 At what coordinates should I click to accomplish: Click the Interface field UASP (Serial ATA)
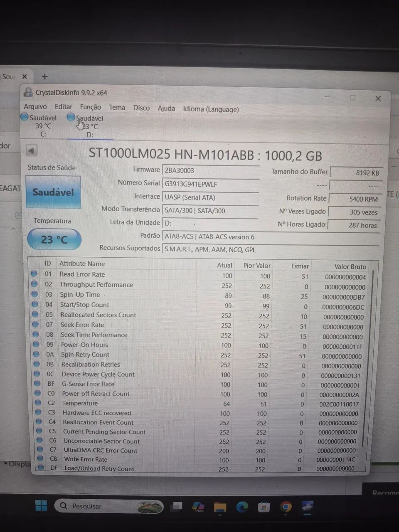click(210, 197)
